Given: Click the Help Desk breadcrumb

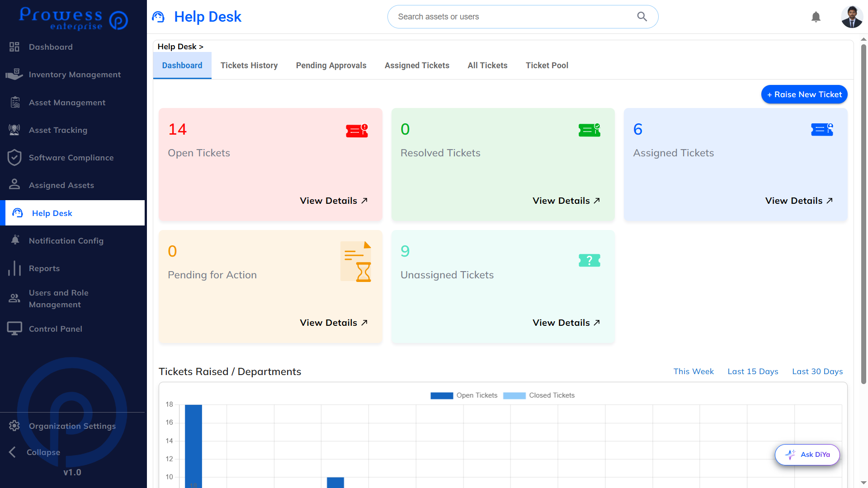Looking at the screenshot, I should [177, 47].
